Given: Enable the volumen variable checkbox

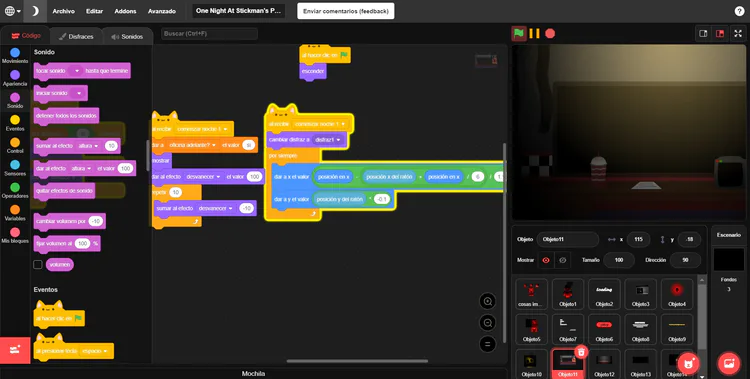Looking at the screenshot, I should point(38,265).
